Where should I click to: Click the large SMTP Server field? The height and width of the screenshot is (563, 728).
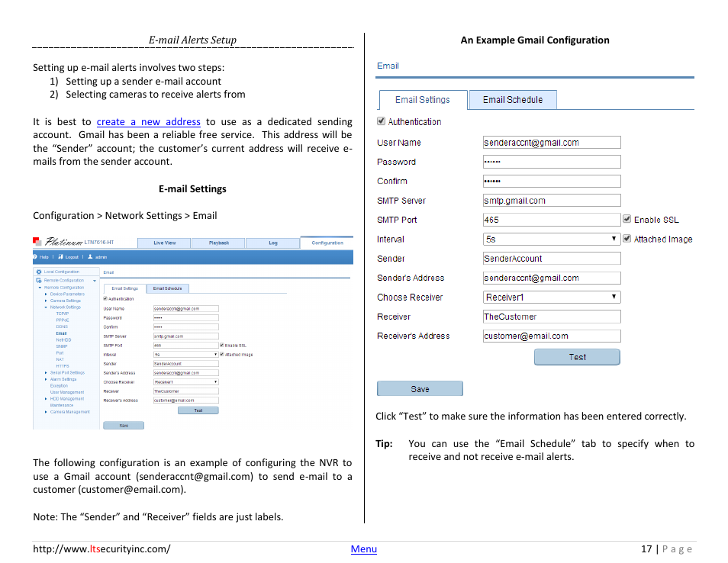point(552,201)
